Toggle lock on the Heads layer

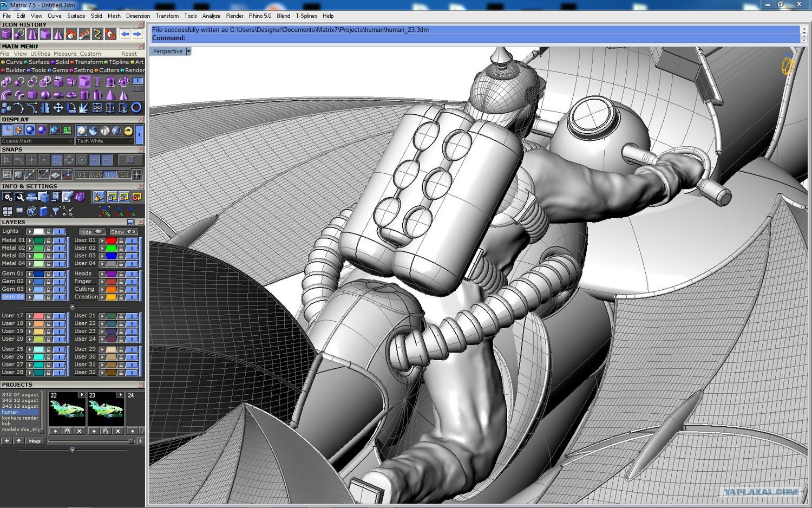[x=121, y=274]
